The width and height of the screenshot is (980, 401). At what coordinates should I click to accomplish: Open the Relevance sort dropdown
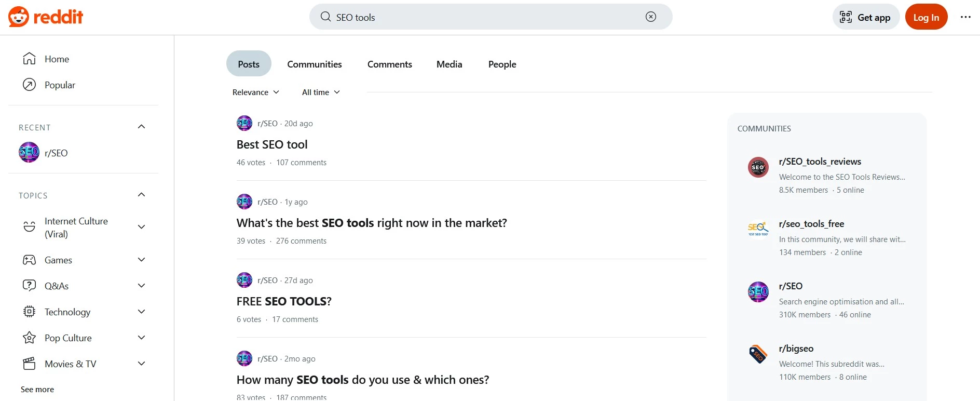[256, 92]
